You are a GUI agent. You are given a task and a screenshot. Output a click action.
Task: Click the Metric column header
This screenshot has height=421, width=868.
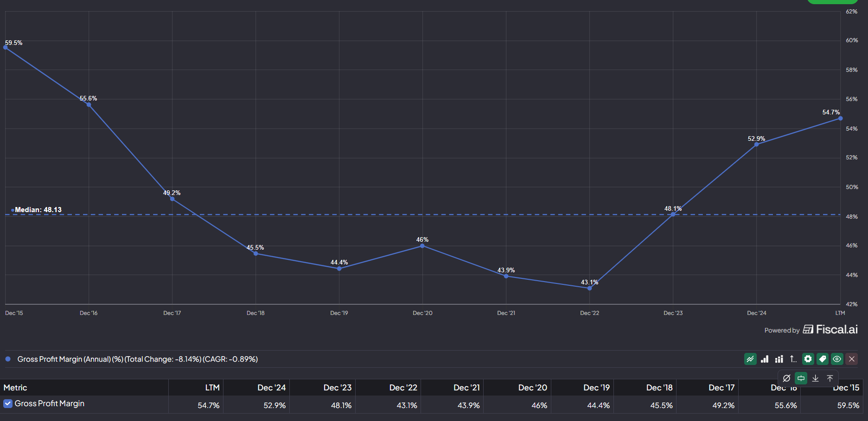pos(15,388)
